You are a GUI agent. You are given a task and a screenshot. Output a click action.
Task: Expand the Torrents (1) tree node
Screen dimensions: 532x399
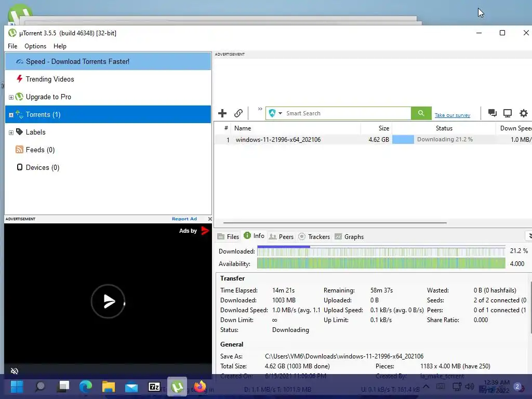click(x=11, y=115)
